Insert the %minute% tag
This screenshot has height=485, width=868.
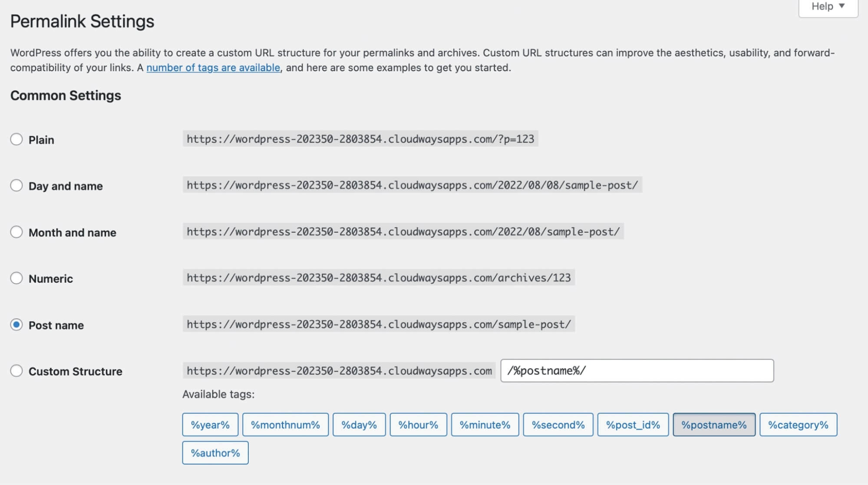[x=485, y=425]
